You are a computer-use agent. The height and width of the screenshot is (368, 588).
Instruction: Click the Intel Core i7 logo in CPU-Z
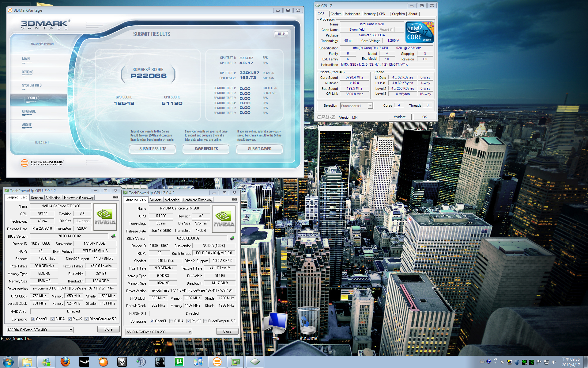click(420, 32)
